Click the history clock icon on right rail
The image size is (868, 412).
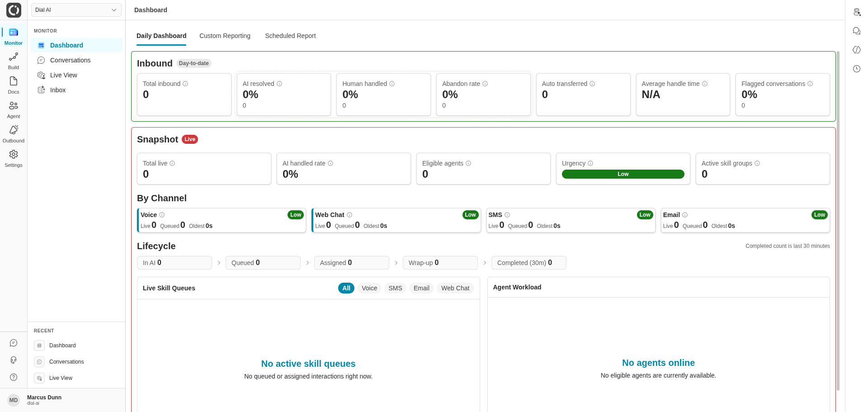coord(857,69)
